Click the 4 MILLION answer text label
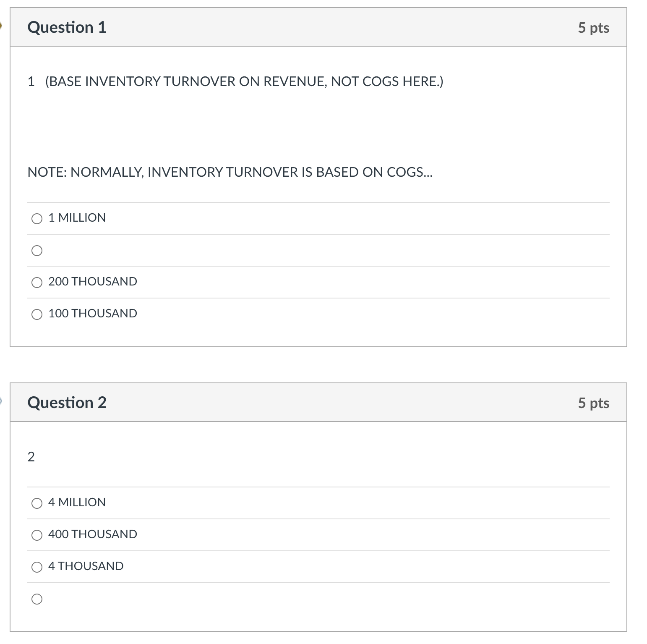This screenshot has width=647, height=644. point(77,502)
